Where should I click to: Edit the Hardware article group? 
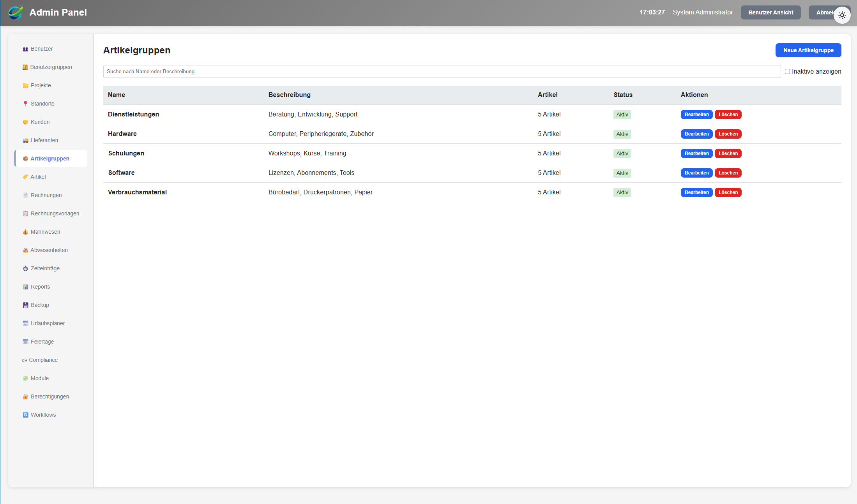(x=696, y=134)
